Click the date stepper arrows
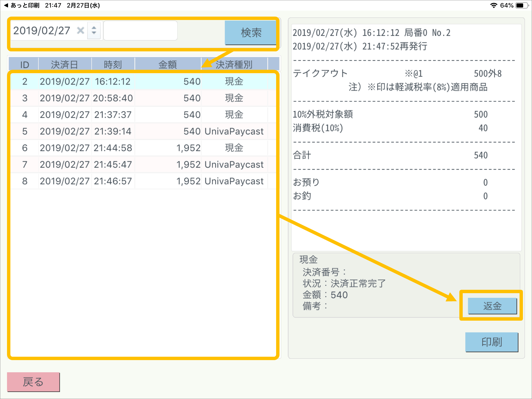 [x=94, y=31]
